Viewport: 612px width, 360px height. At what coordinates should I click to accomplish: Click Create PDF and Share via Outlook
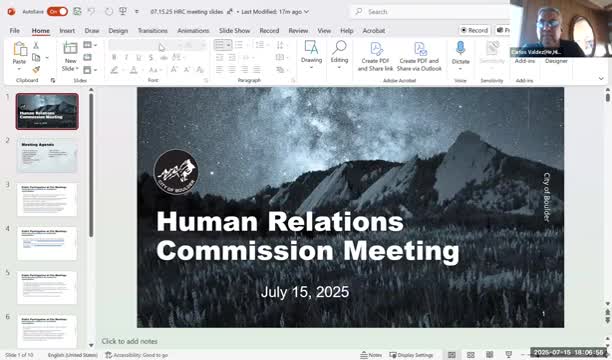coord(419,57)
